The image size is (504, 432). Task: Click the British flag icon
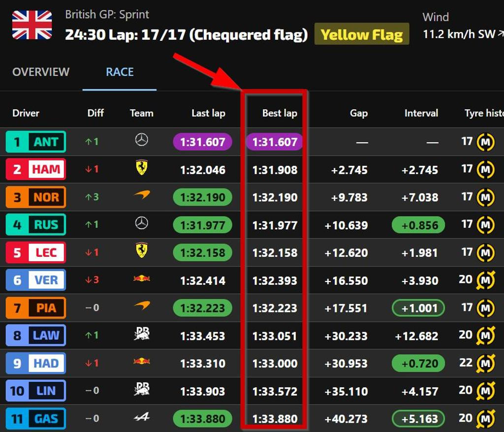[x=32, y=25]
